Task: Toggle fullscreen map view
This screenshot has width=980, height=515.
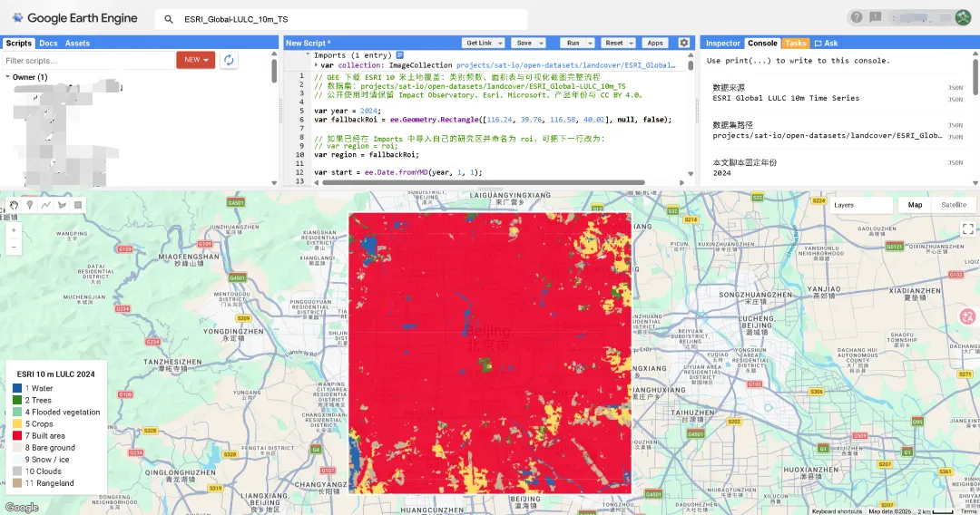Action: [x=967, y=229]
